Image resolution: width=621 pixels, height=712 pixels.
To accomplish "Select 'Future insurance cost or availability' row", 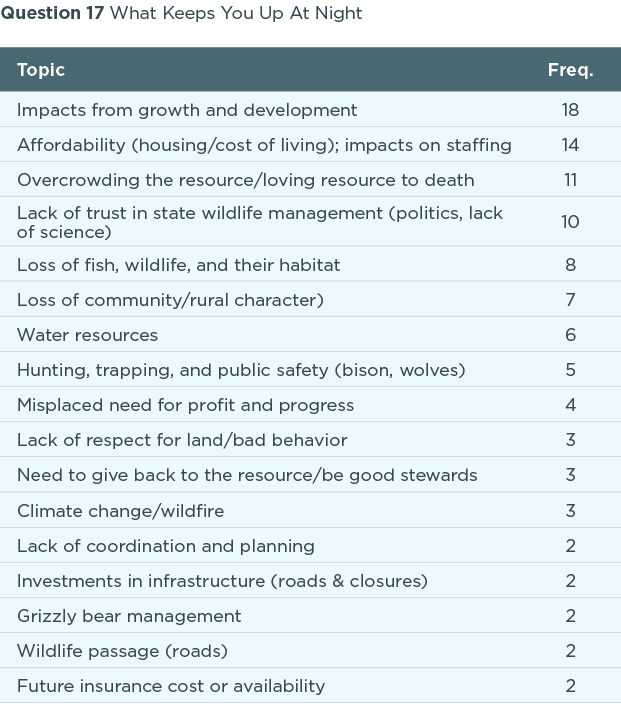I will click(x=171, y=686).
